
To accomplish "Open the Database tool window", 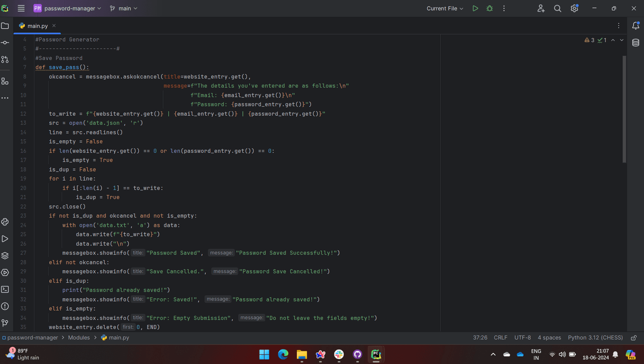I will [x=635, y=43].
